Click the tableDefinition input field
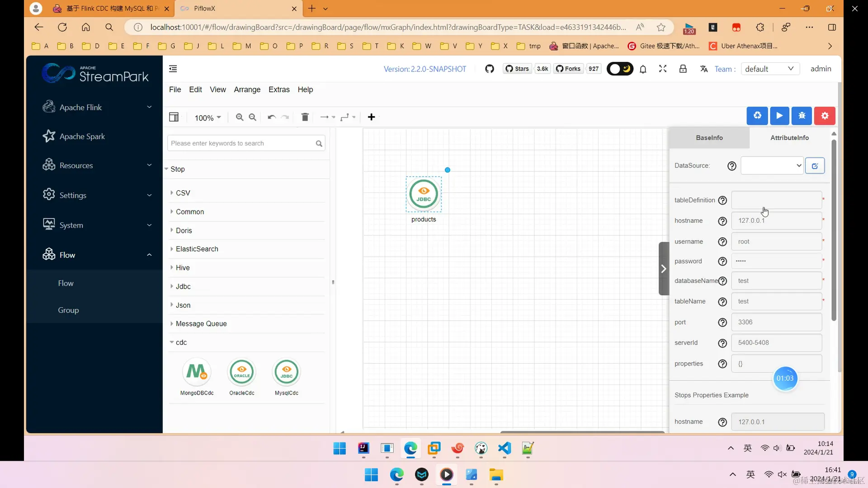Screen dimensions: 868x488 click(776, 200)
